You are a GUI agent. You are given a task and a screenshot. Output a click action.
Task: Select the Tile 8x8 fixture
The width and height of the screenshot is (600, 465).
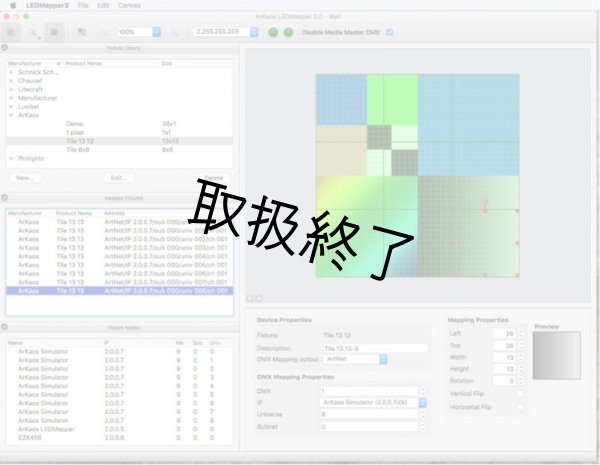(119, 150)
